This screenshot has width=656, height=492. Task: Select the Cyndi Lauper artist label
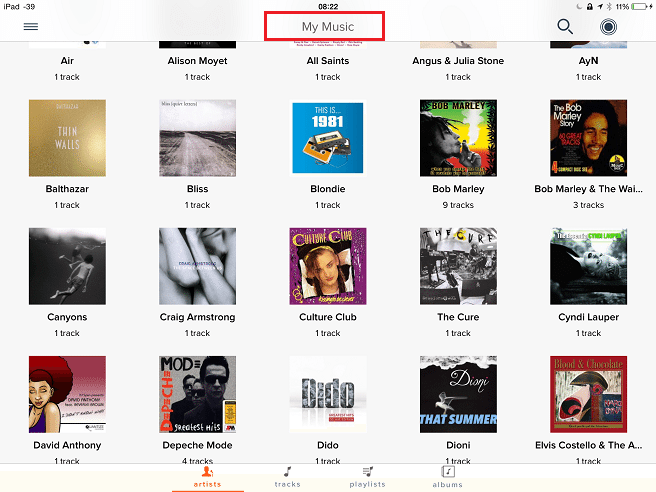(x=588, y=317)
